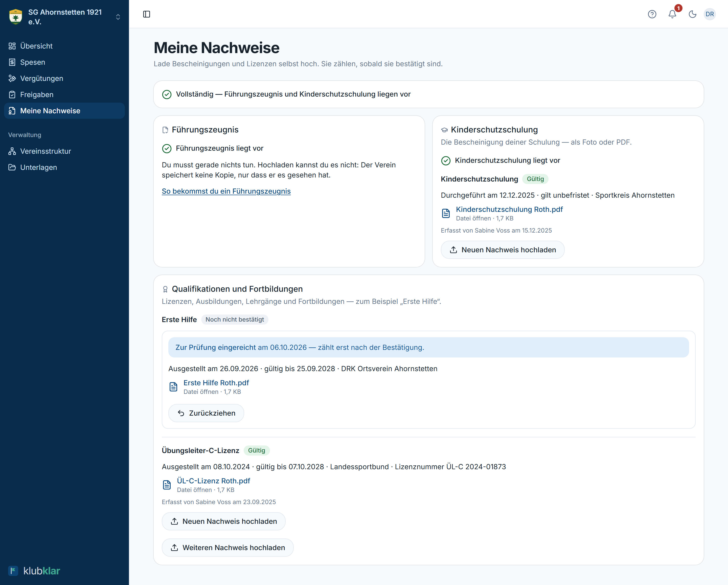Go to Übersicht in the sidebar

pyautogui.click(x=64, y=46)
